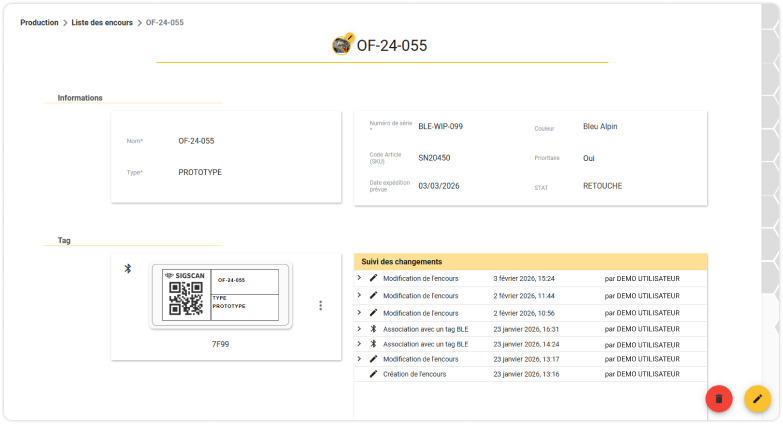Click the first Association avec un tag BLE entry
783x424 pixels.
425,329
